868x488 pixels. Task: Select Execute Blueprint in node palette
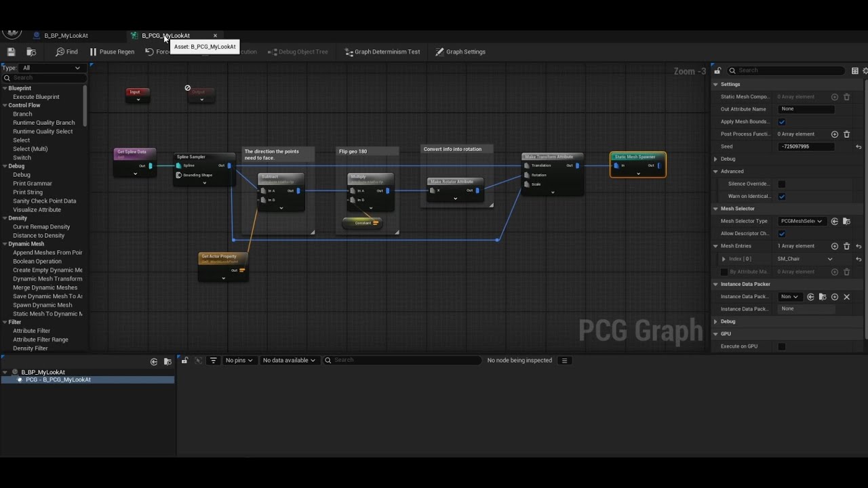click(36, 97)
